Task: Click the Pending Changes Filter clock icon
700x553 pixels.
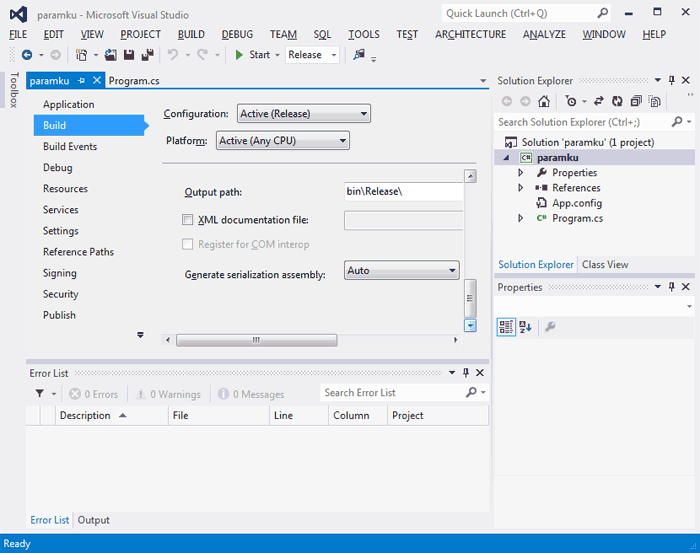Action: pos(571,101)
